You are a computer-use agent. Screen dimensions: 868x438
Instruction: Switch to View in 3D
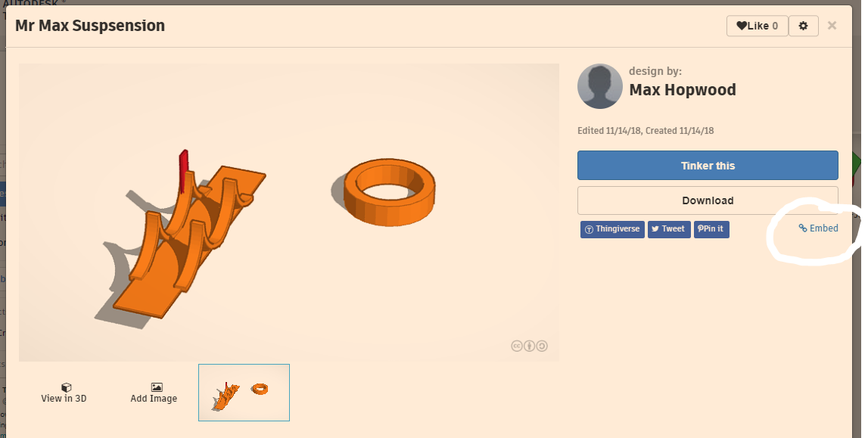(64, 393)
